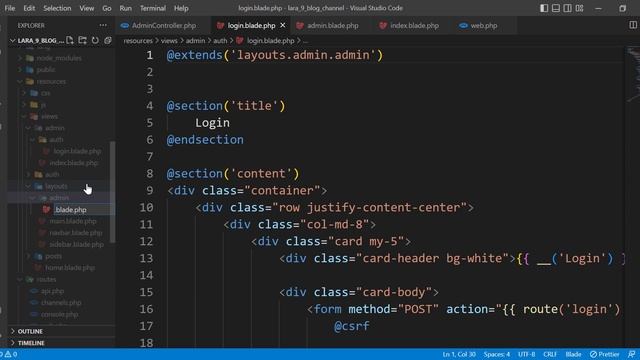Close the login.blade.php tab
The height and width of the screenshot is (360, 640).
(282, 25)
